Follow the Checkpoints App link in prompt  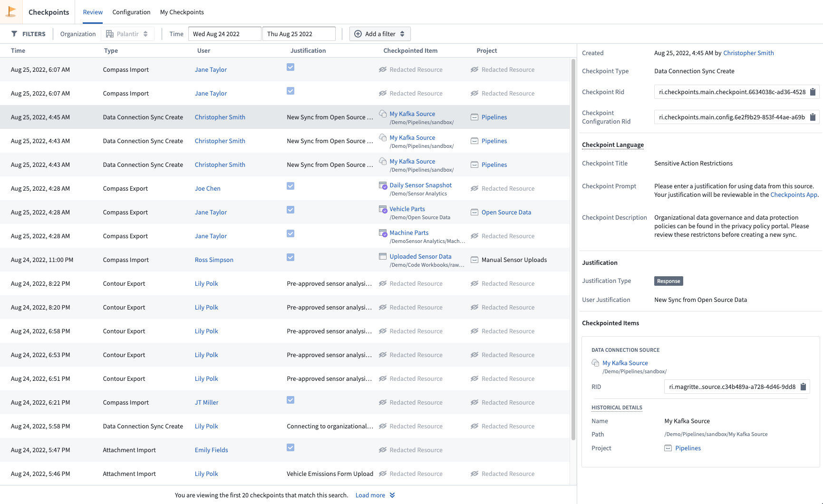click(793, 194)
